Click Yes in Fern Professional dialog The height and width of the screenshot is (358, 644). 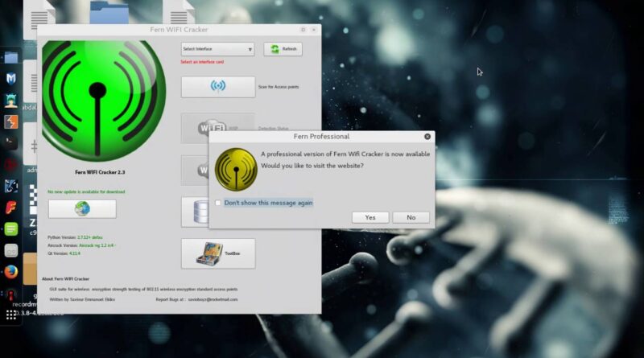[x=370, y=217]
